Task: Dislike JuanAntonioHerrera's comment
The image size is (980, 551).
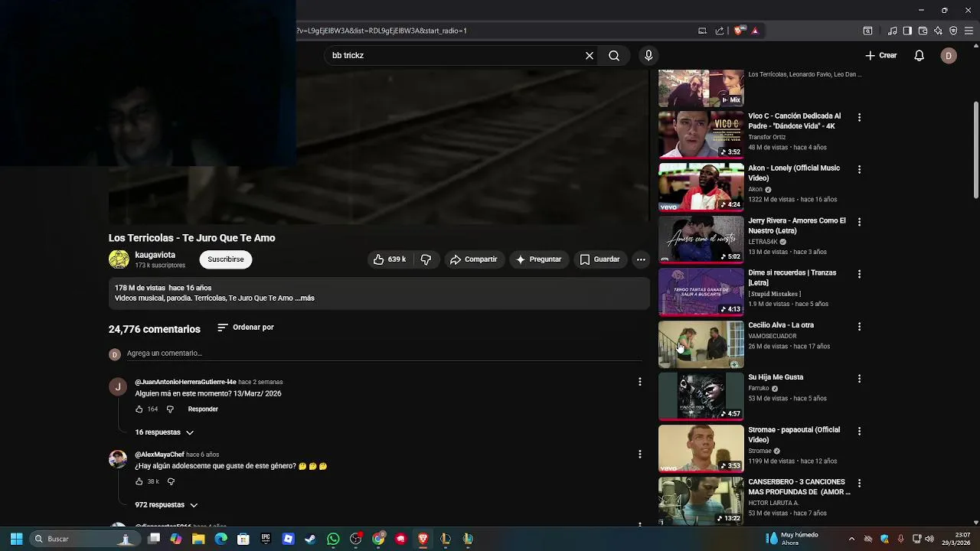Action: tap(170, 409)
